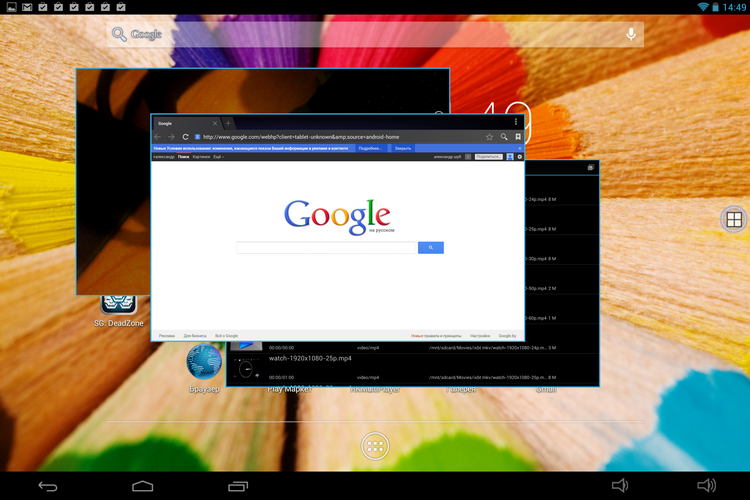Click the Google page search input box
Image resolution: width=750 pixels, height=500 pixels.
pyautogui.click(x=326, y=247)
